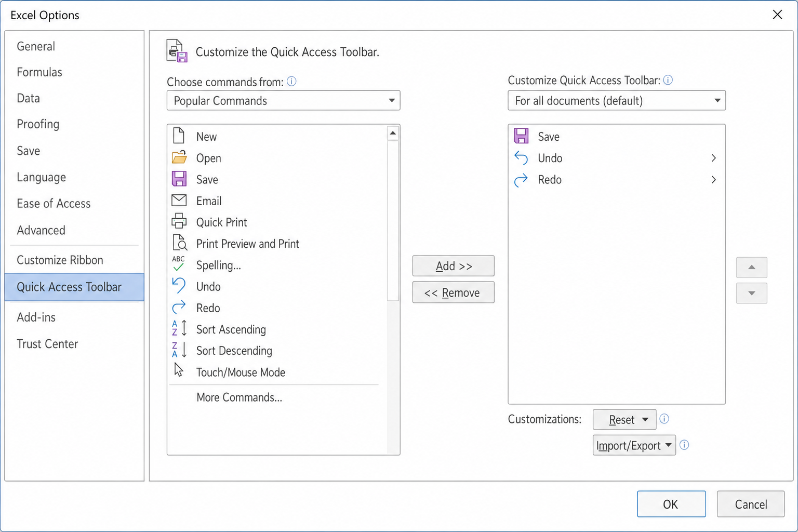Select the Print Preview and Print text
The image size is (798, 532).
pos(247,244)
